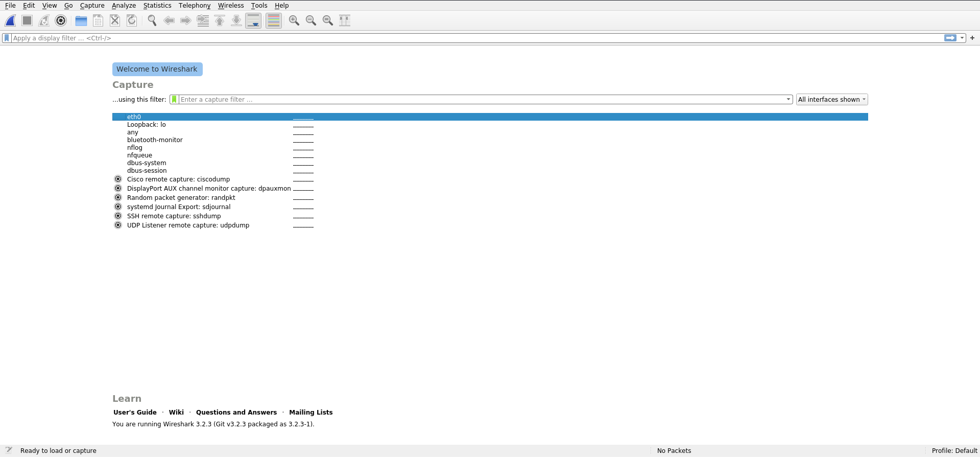The width and height of the screenshot is (980, 457).
Task: Zoom in the main window text
Action: coord(294,20)
